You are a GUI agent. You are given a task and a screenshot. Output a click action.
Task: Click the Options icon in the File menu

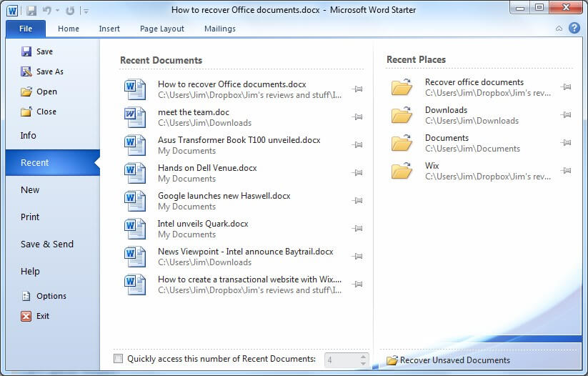(26, 296)
